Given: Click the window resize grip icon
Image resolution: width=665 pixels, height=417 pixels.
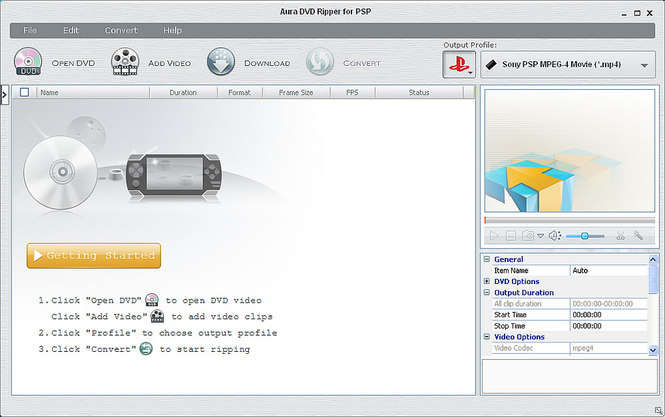Looking at the screenshot, I should click(x=658, y=410).
